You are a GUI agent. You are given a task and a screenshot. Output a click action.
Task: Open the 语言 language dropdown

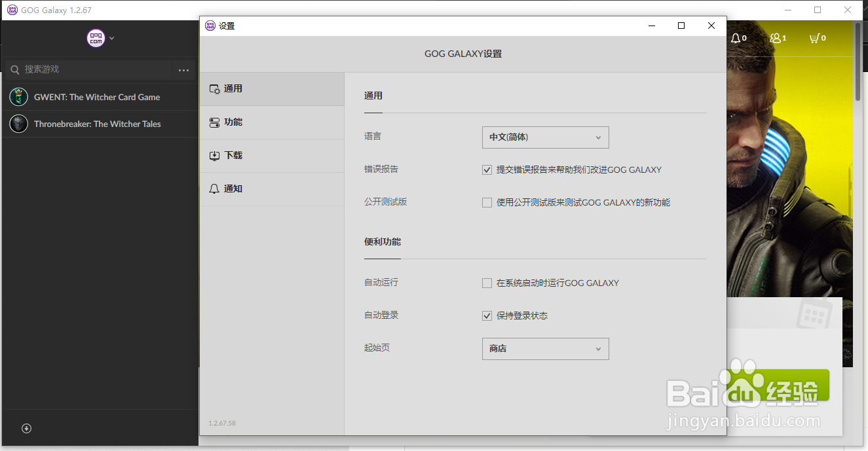[545, 137]
